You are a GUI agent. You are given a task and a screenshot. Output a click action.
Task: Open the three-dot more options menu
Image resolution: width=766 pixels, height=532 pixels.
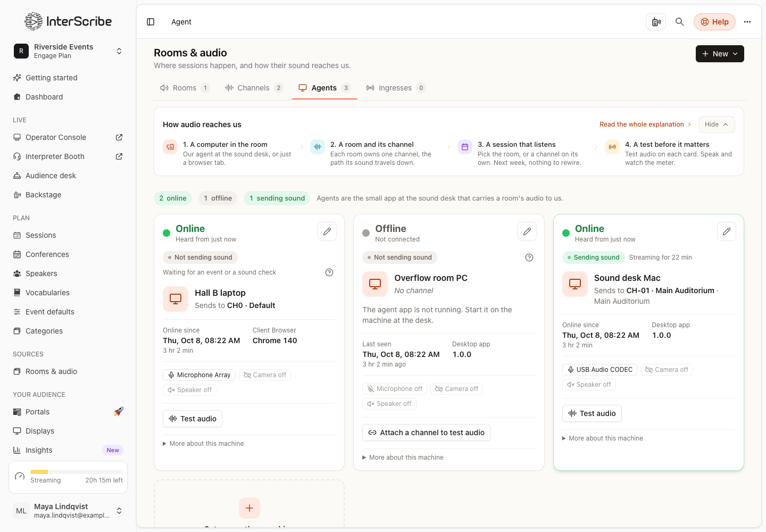pyautogui.click(x=747, y=22)
